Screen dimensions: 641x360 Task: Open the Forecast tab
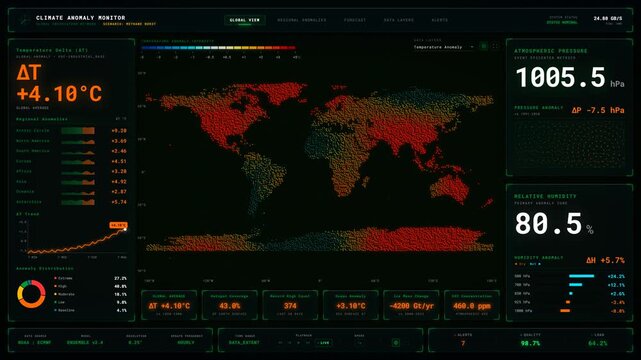coord(354,20)
